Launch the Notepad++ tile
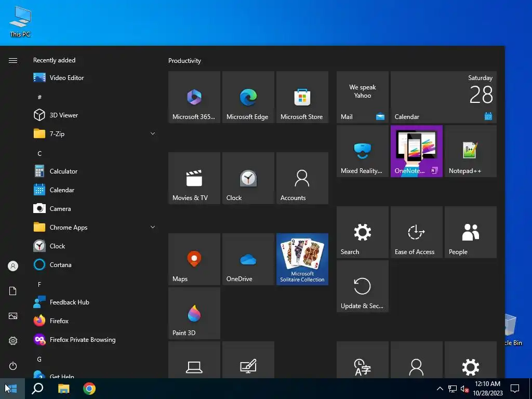The image size is (532, 399). click(x=471, y=151)
